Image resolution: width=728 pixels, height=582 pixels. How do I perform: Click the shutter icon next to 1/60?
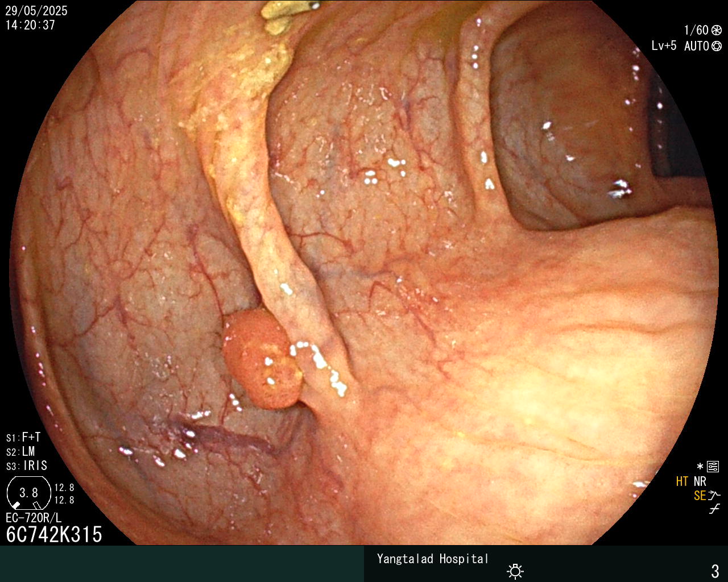tap(717, 30)
